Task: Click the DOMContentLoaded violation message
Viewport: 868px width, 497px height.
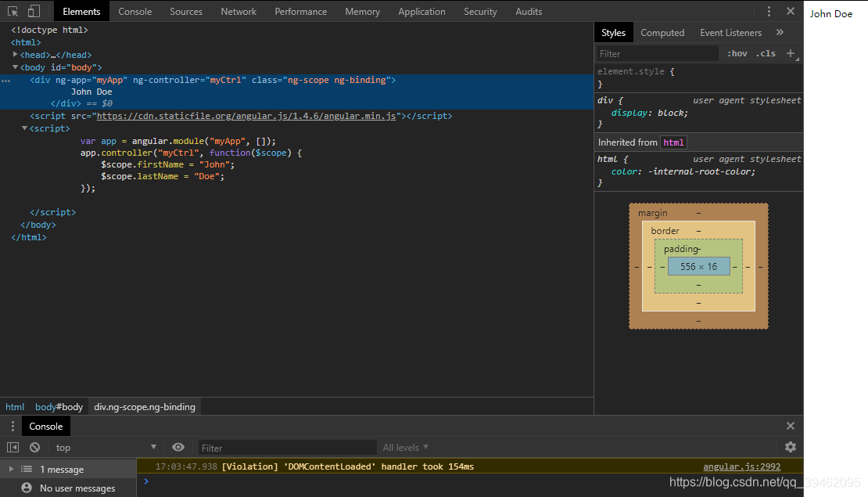Action: [x=348, y=466]
